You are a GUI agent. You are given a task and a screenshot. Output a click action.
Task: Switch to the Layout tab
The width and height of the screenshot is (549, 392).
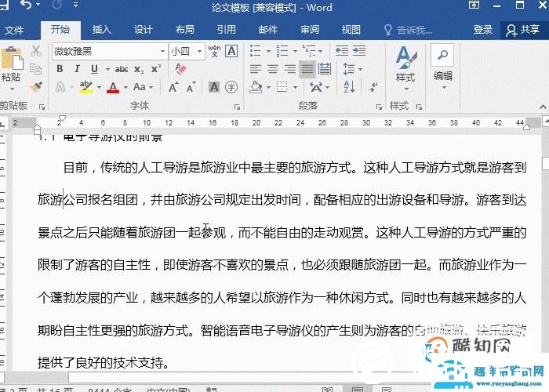tap(185, 30)
